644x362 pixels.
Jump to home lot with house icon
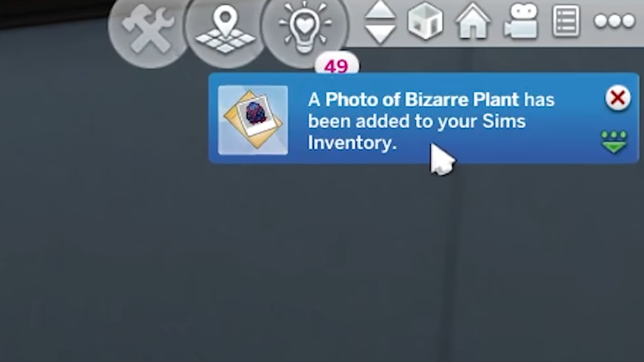(x=473, y=23)
